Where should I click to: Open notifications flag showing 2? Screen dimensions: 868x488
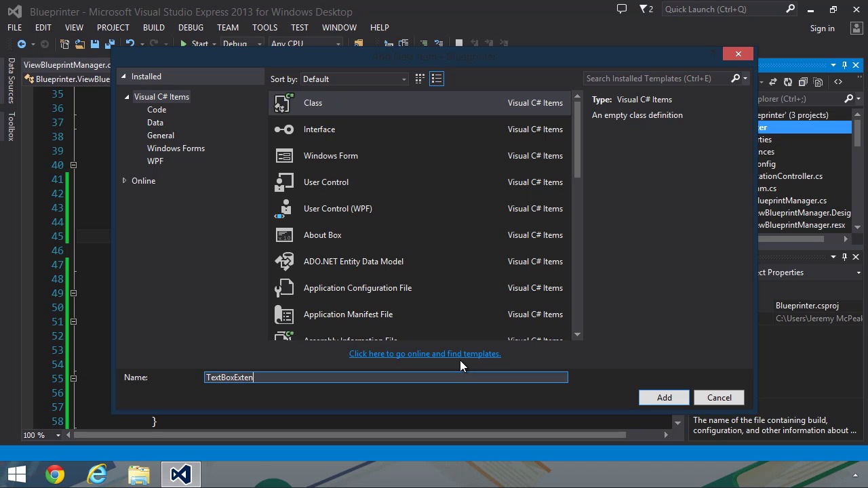click(x=647, y=9)
